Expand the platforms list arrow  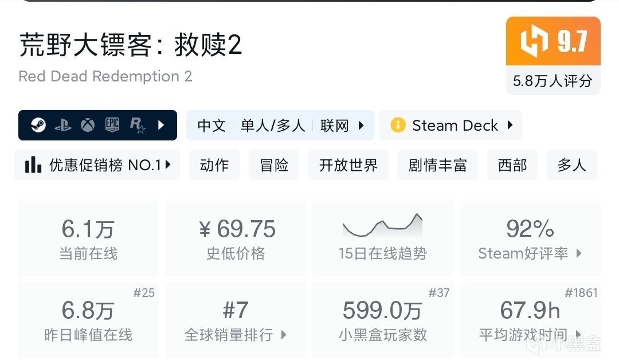tap(161, 125)
